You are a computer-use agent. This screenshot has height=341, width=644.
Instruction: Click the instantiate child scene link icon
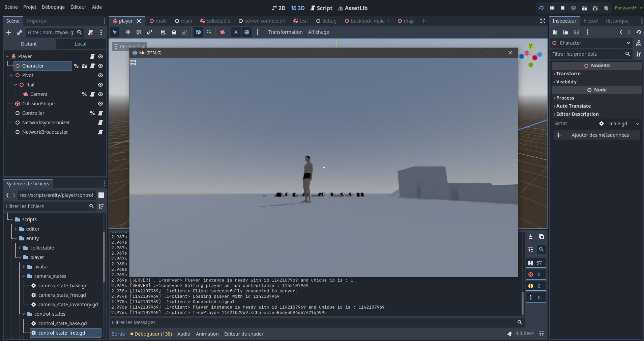(20, 32)
